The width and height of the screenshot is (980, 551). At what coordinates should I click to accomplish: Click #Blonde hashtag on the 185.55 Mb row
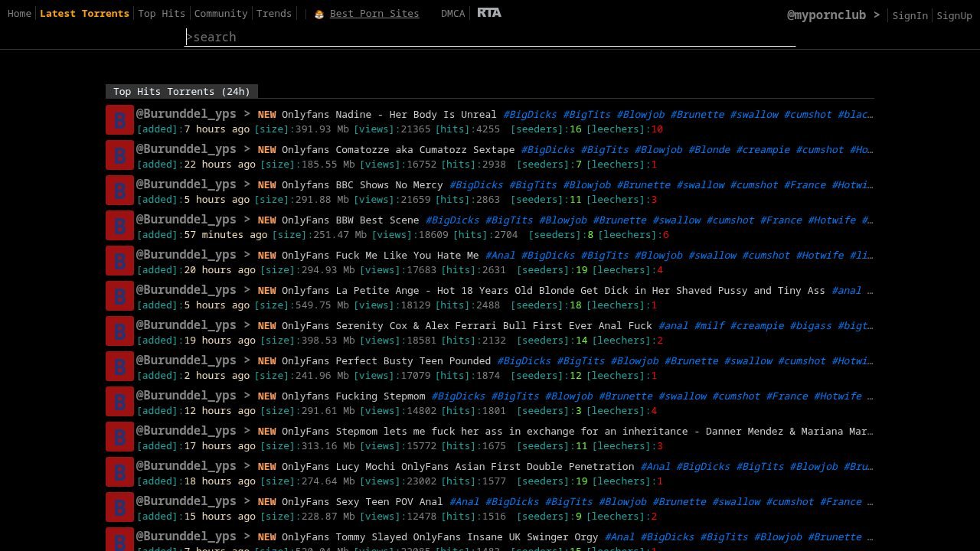click(709, 150)
